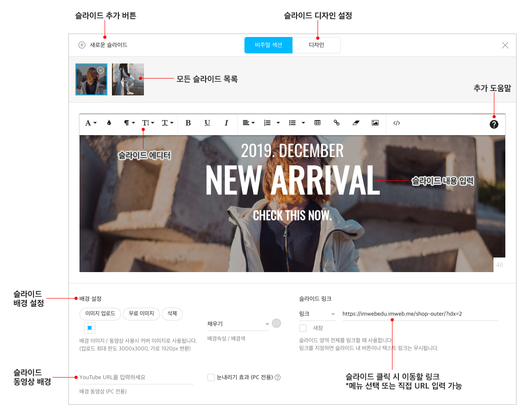Delete the background with 삭제 button
This screenshot has width=530, height=420.
point(172,314)
